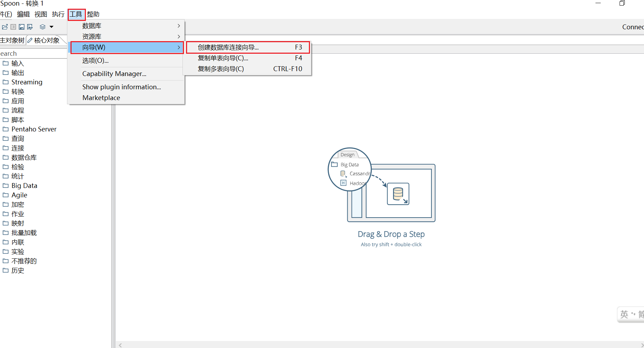Open the 视图 menu

click(41, 14)
